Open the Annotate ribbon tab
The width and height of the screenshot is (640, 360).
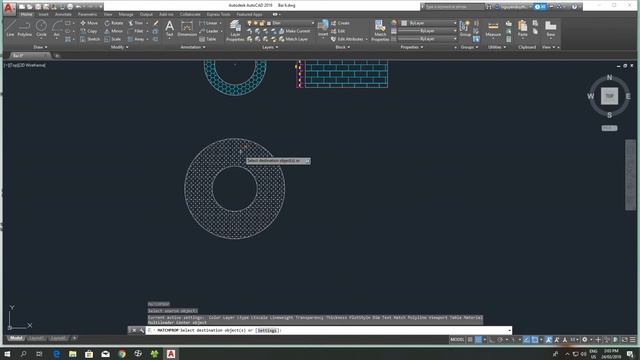[x=63, y=14]
